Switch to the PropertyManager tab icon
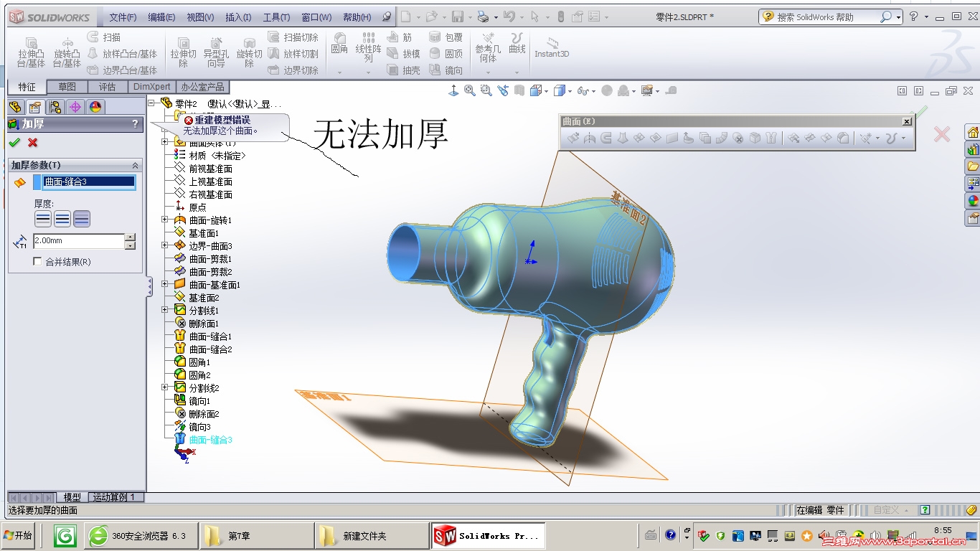The height and width of the screenshot is (551, 980). tap(34, 107)
